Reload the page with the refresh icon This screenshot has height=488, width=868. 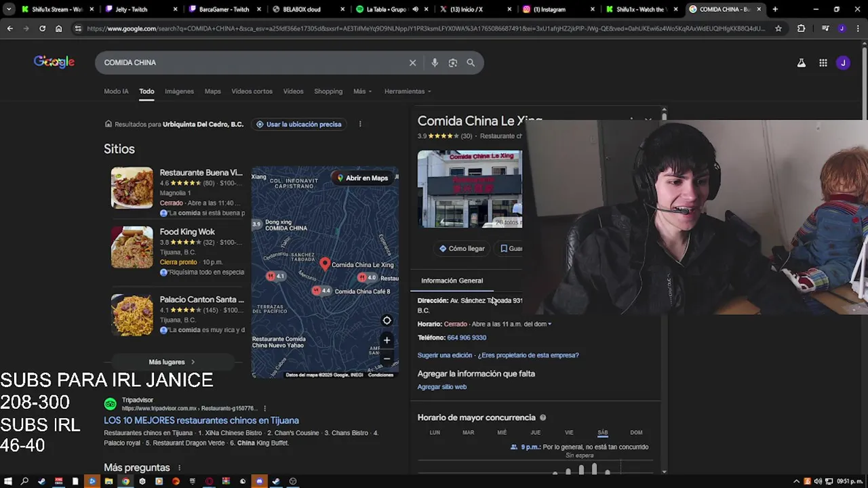click(x=42, y=28)
